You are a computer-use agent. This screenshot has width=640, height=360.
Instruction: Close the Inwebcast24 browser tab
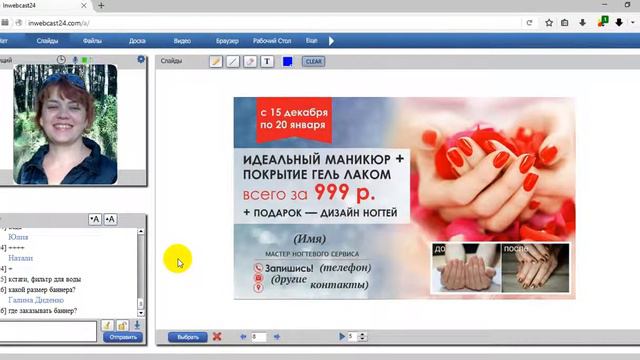tap(84, 5)
